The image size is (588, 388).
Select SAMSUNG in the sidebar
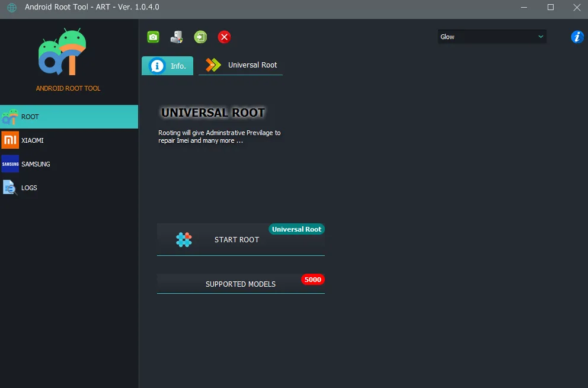[x=69, y=164]
